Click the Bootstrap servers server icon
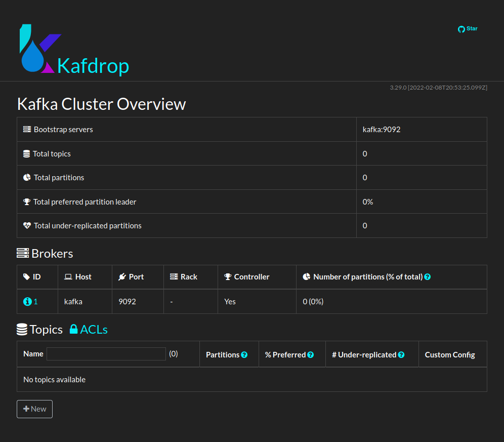504x442 pixels. 27,129
